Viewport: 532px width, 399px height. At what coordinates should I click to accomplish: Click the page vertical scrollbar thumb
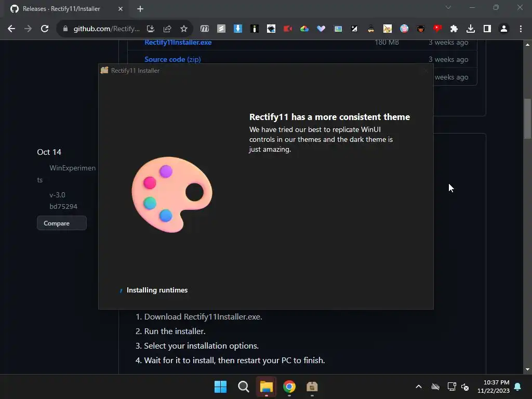(x=527, y=118)
